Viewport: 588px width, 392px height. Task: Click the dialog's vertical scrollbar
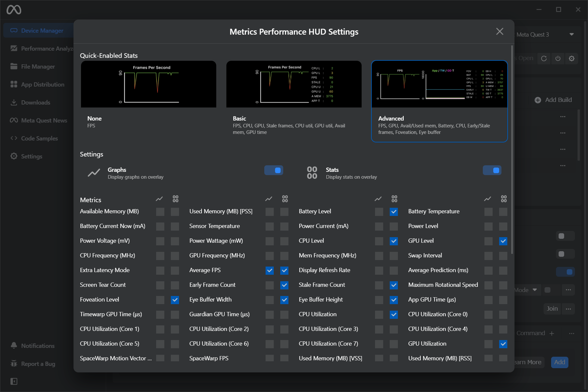tap(512, 150)
